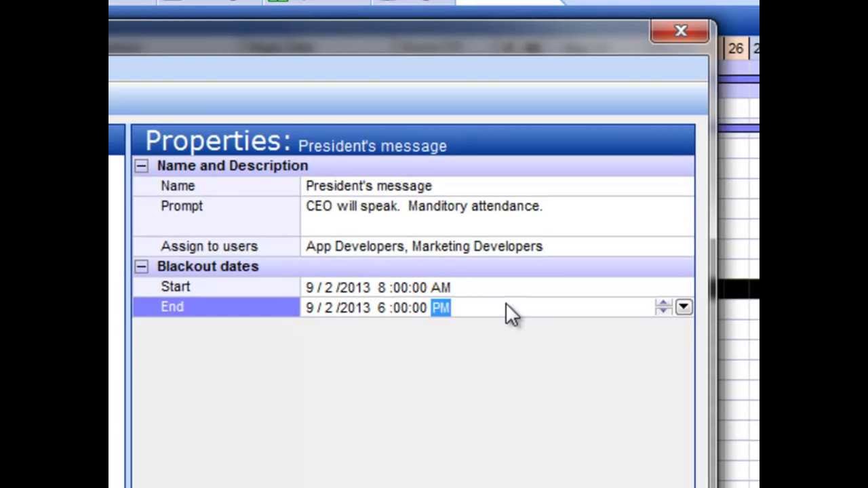Viewport: 868px width, 488px height.
Task: Click the Blackout dates header text
Action: click(x=208, y=266)
